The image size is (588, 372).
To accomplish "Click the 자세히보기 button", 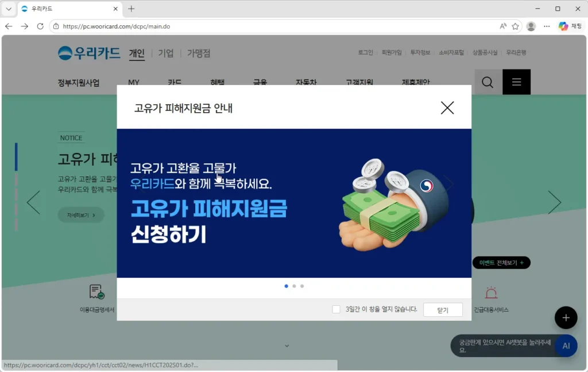I will [x=81, y=215].
